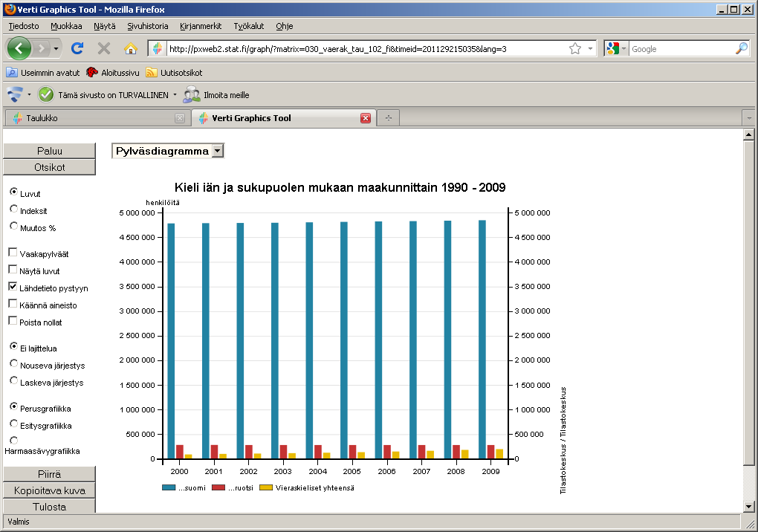This screenshot has width=758, height=532.
Task: Enable the Poista nollat checkbox
Action: coord(13,320)
